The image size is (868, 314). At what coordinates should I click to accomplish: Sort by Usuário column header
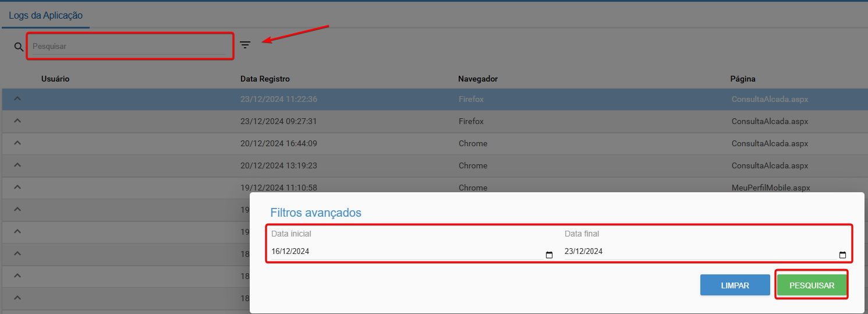point(55,79)
